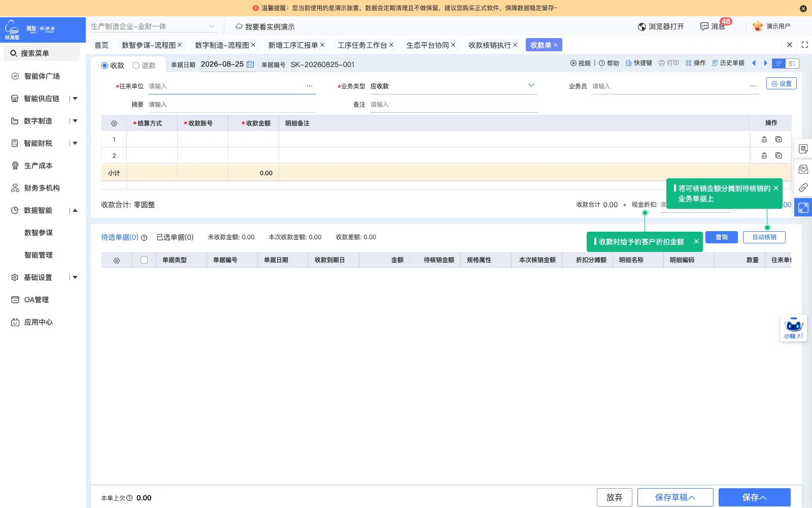Go to next document with right arrow
812x508 pixels.
tap(766, 63)
